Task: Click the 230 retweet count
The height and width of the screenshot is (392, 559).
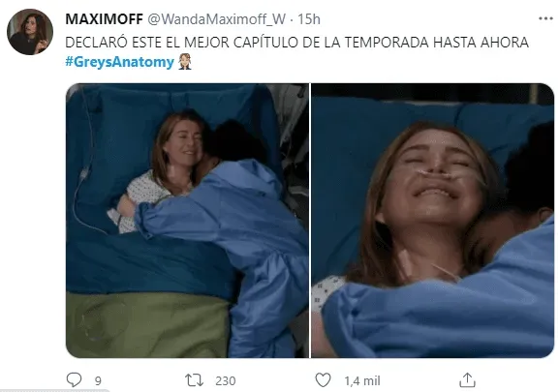Action: click(x=226, y=381)
